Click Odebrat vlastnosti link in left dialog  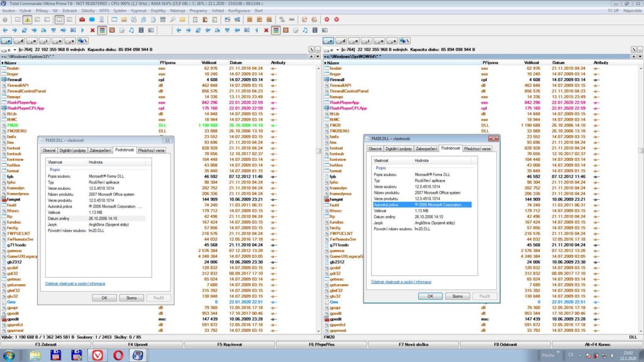(75, 284)
